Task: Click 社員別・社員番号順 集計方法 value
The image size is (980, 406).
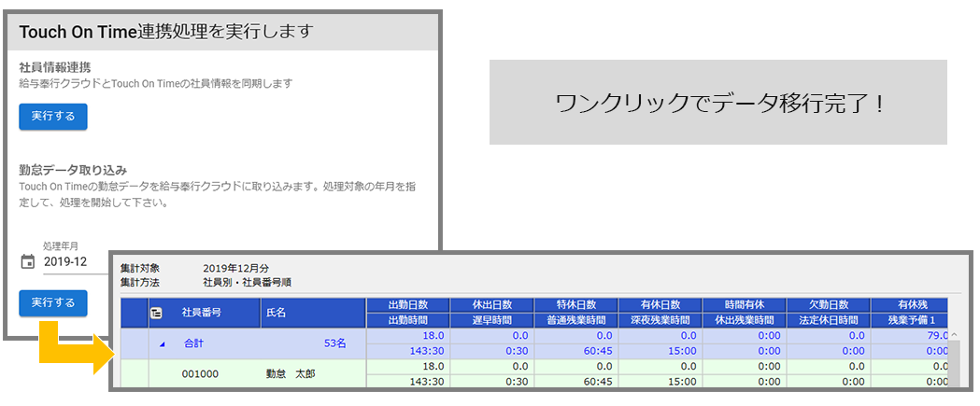Action: [247, 282]
